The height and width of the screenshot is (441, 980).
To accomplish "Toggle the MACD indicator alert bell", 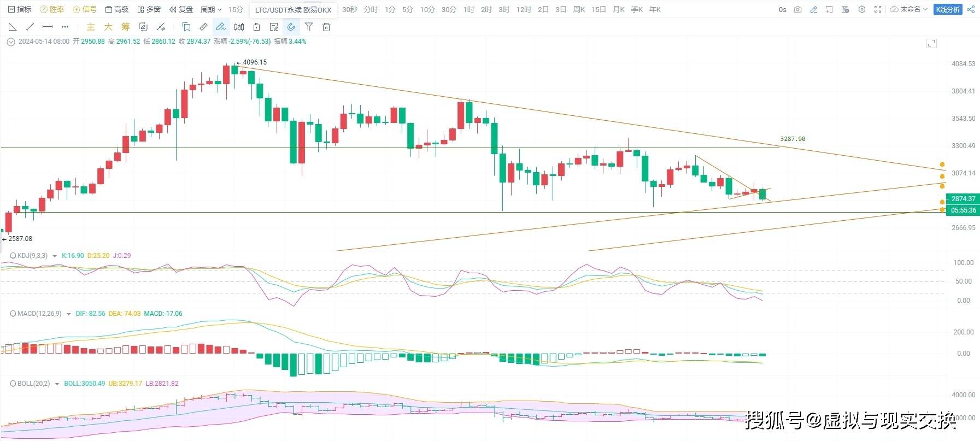I will pos(13,314).
